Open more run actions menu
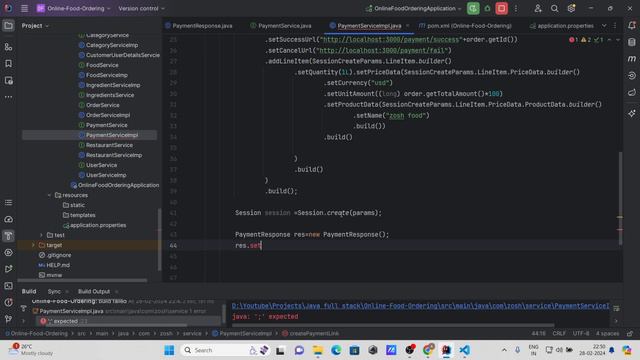 [x=516, y=8]
